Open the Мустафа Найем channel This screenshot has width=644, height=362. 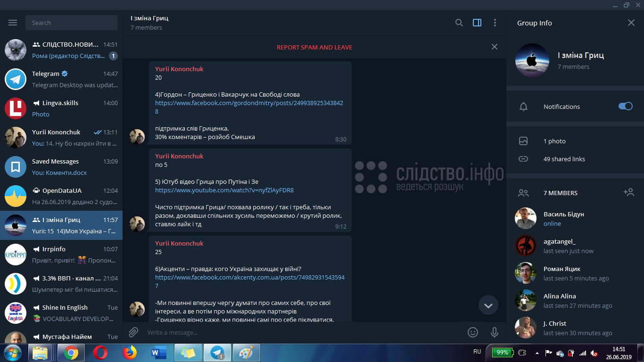[61, 337]
